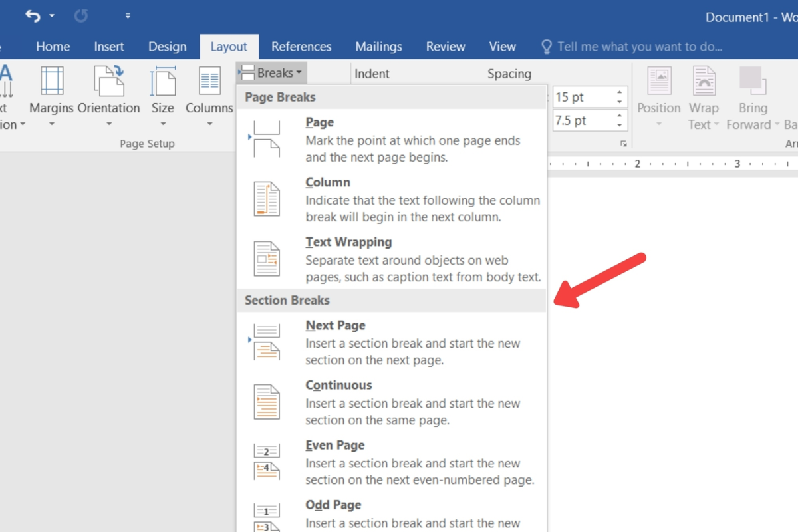Choose the Text Wrapping break icon

coord(267,259)
